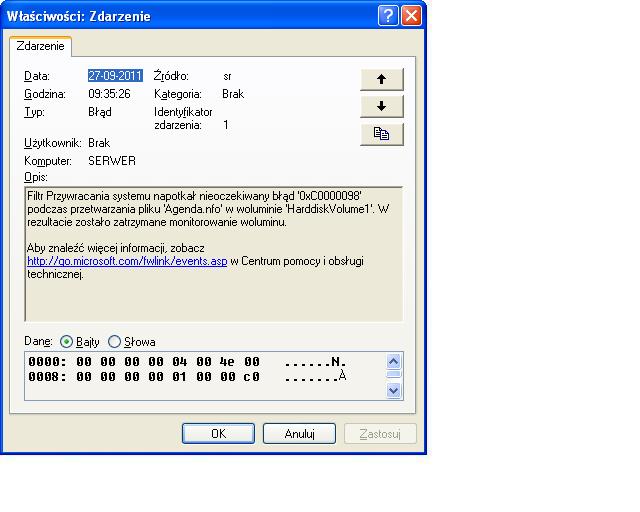The image size is (640, 512).
Task: Click the 'Agenda.nfo' file name text
Action: [193, 209]
